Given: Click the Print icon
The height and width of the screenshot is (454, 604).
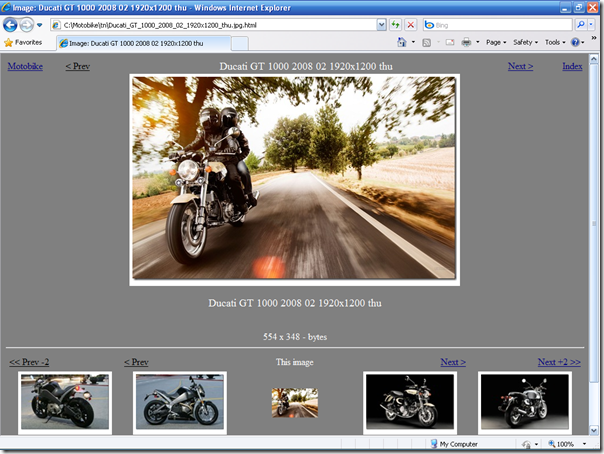Looking at the screenshot, I should pos(466,42).
